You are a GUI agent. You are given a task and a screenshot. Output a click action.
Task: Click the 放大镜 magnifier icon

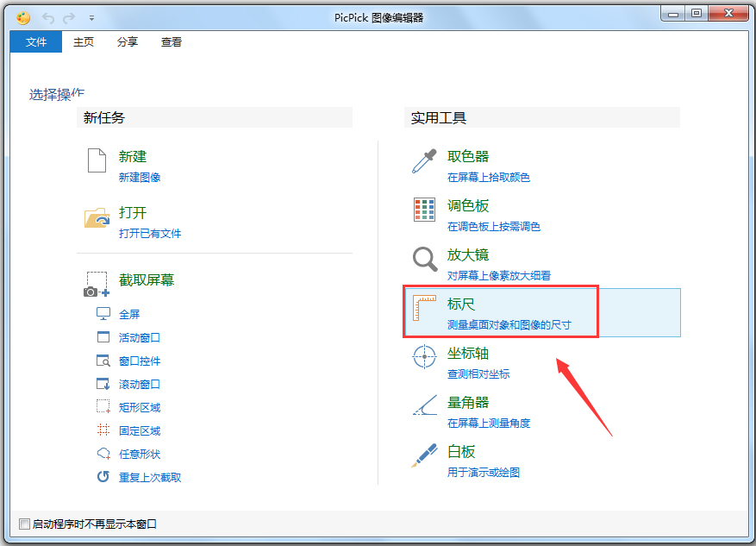[425, 259]
